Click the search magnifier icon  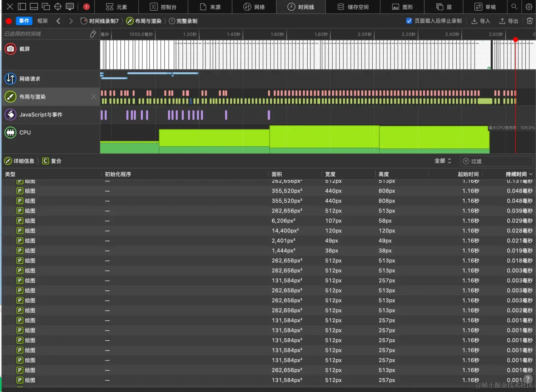[514, 6]
